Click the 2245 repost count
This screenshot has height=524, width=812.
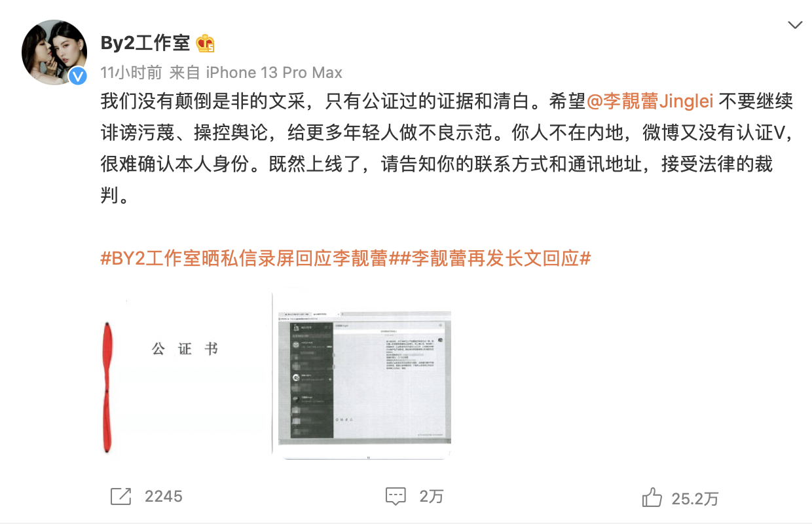tap(164, 496)
